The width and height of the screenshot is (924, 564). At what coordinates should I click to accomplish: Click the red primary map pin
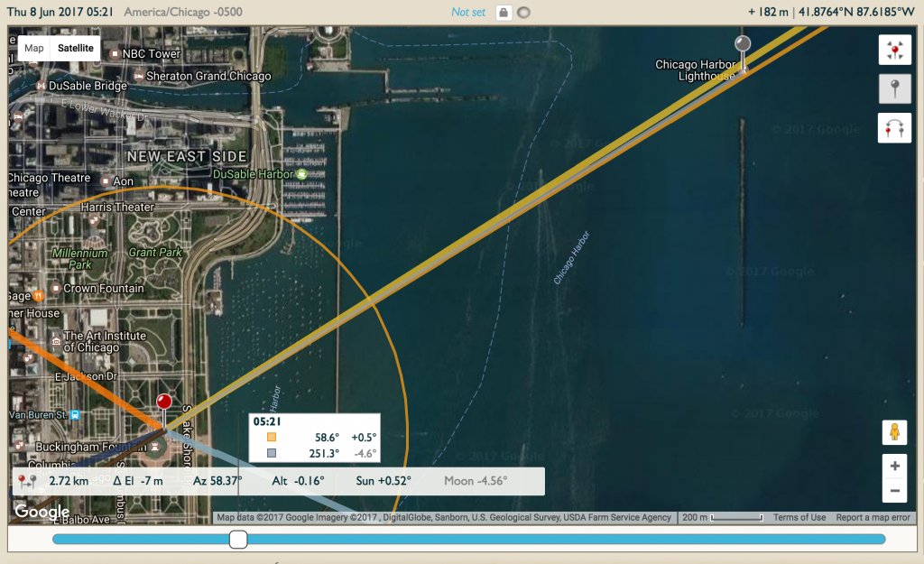pyautogui.click(x=164, y=402)
